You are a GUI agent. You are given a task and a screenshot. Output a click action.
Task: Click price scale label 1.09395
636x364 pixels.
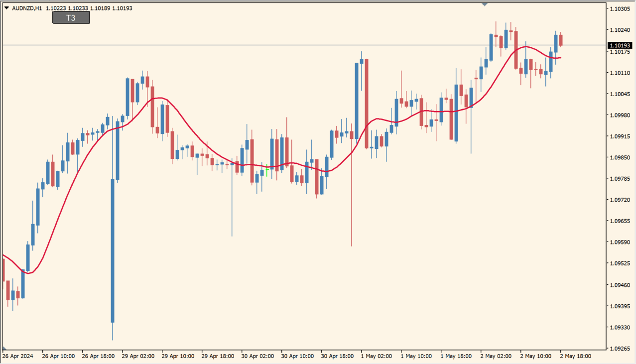coord(620,306)
